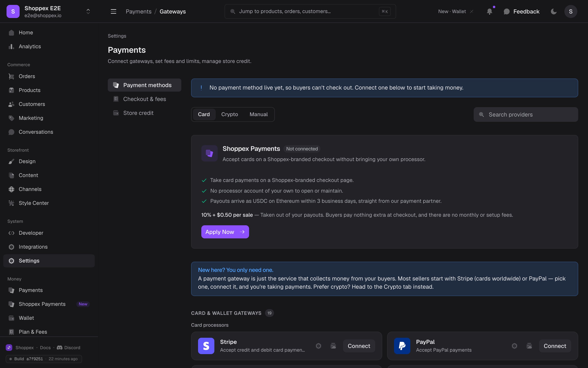
Task: Click 'New here? You only need one.' heading
Action: [x=236, y=270]
